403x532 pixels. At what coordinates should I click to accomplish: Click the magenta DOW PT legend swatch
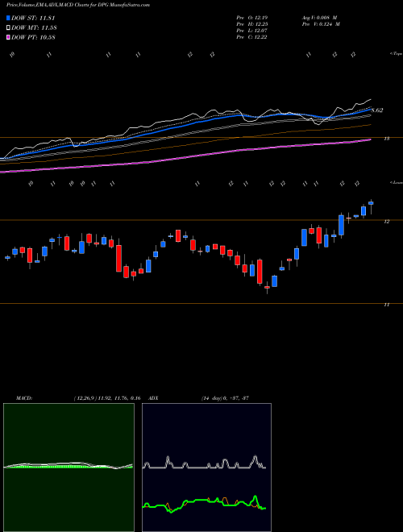pyautogui.click(x=9, y=37)
